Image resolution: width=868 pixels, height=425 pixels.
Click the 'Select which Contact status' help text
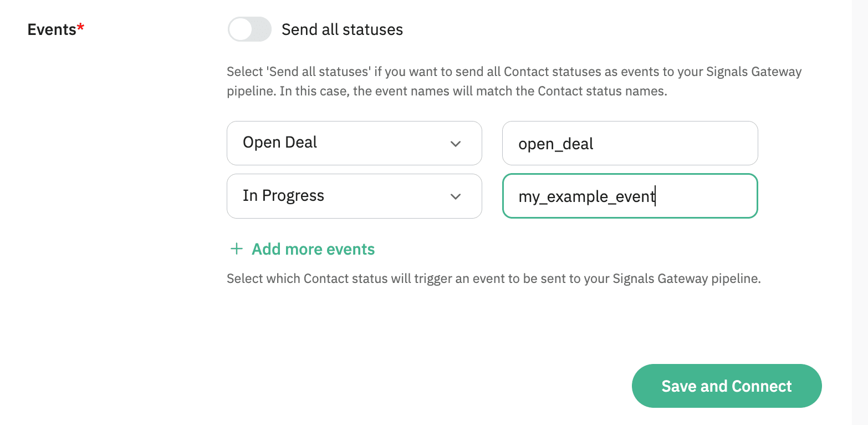pos(493,279)
